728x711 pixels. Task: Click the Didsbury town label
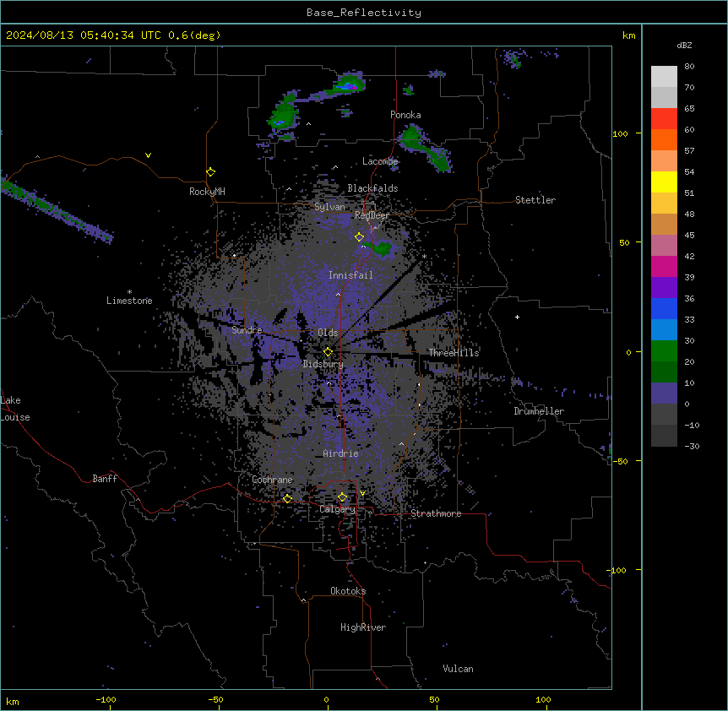click(323, 364)
